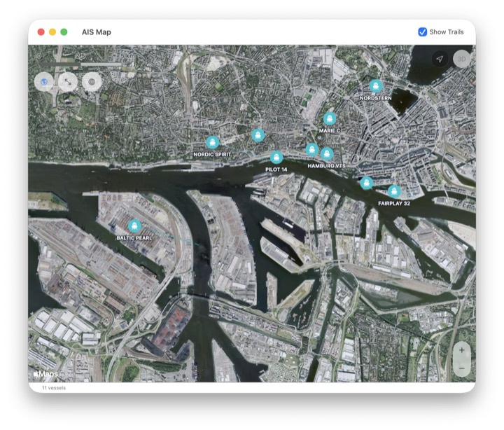Click the HAMBURG VTS marker icon

tap(327, 154)
